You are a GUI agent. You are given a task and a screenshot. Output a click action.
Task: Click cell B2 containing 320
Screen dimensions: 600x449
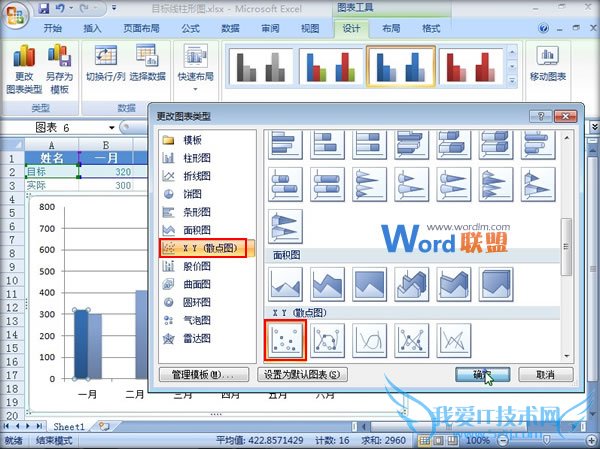click(x=106, y=172)
